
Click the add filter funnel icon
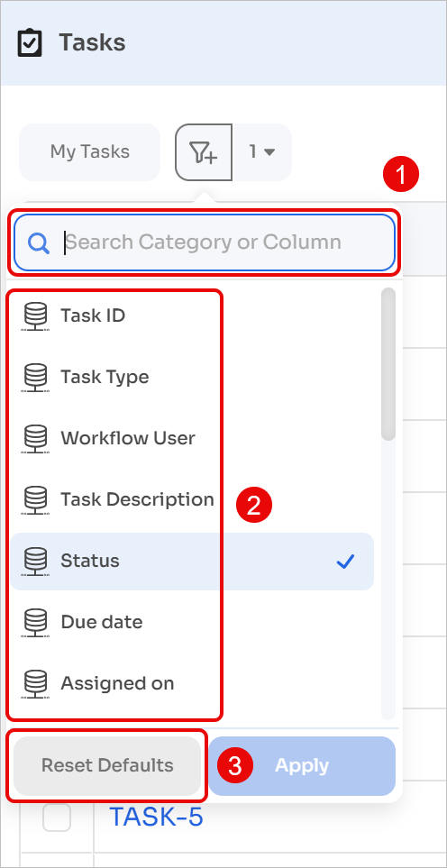[x=204, y=152]
